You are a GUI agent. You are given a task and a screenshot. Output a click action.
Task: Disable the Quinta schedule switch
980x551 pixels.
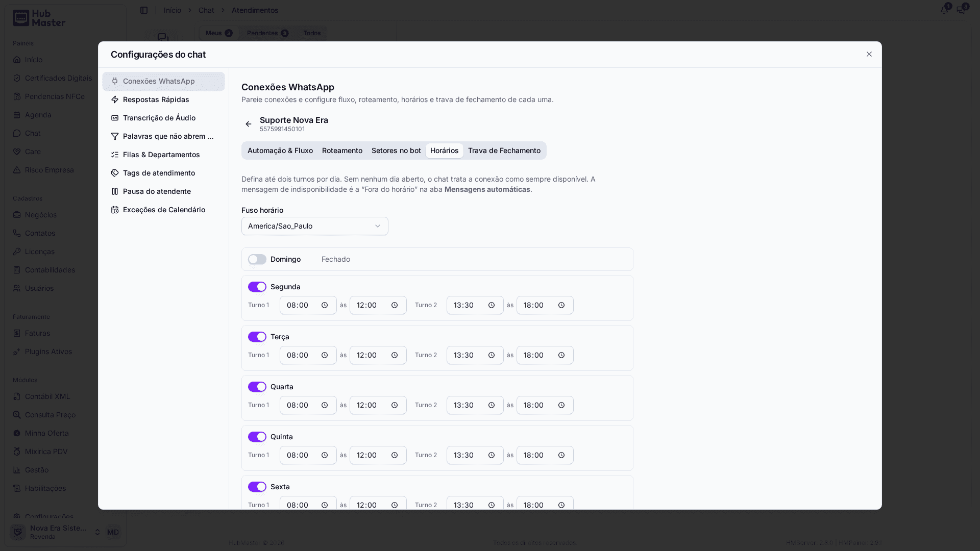click(x=257, y=437)
